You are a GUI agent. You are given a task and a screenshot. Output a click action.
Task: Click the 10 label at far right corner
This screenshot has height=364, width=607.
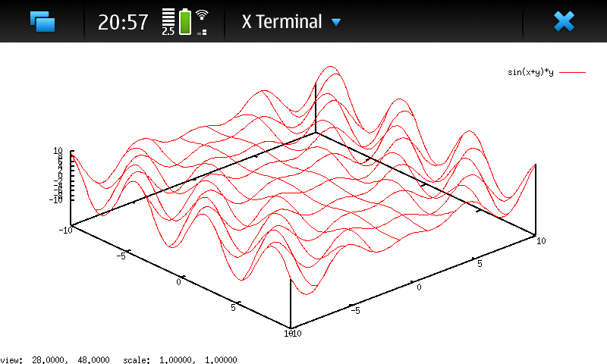[x=542, y=240]
